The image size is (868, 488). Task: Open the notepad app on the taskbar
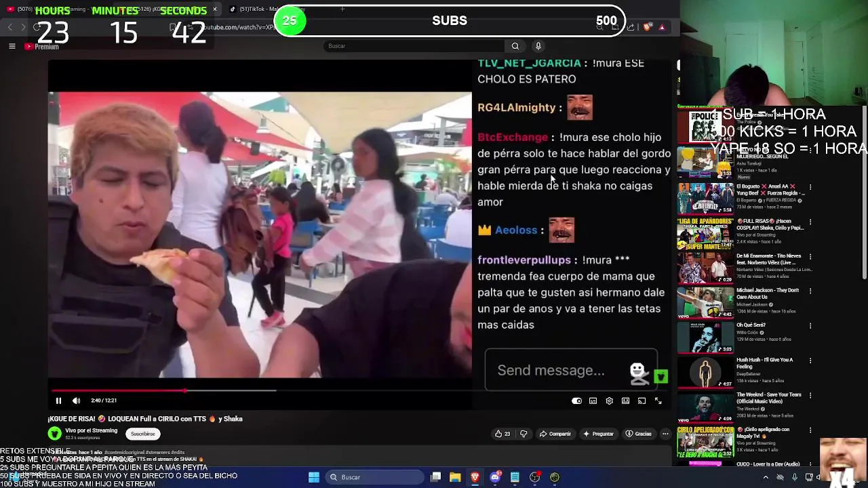[515, 477]
